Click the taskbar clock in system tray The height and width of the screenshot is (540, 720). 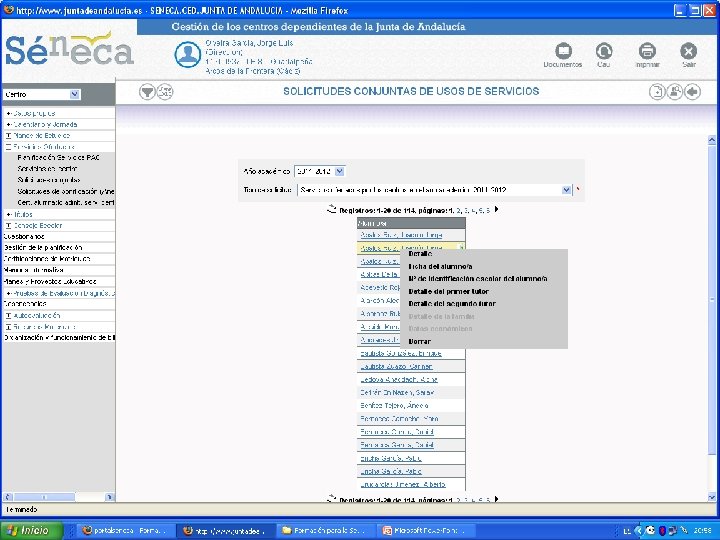(703, 531)
